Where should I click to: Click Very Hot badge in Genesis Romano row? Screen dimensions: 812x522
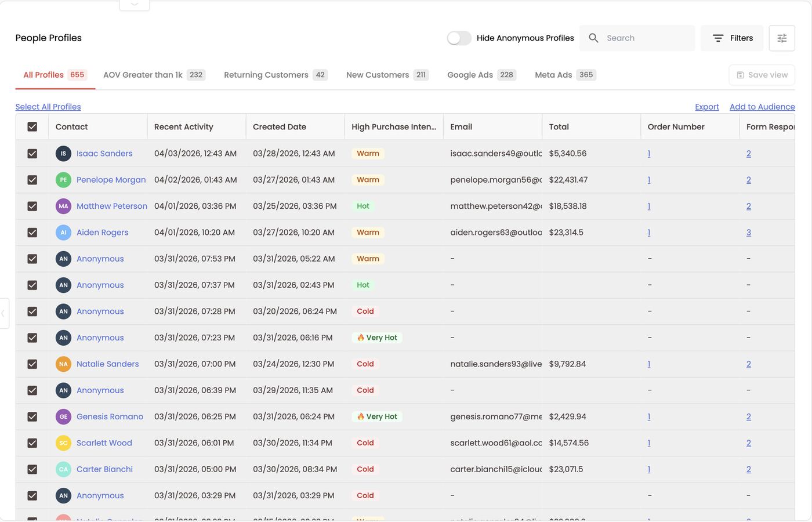tap(377, 416)
